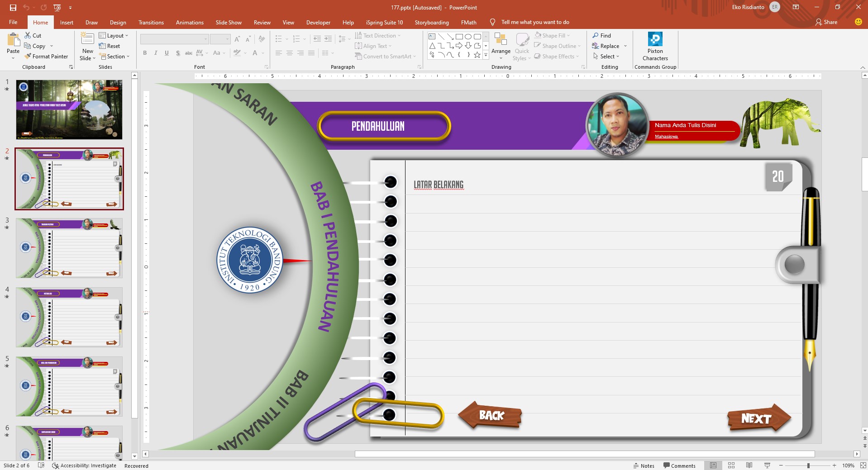Expand the shapes gallery More arrow

coord(486,55)
